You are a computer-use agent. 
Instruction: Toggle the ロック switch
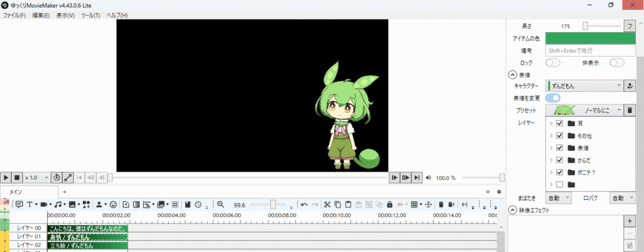tap(552, 63)
